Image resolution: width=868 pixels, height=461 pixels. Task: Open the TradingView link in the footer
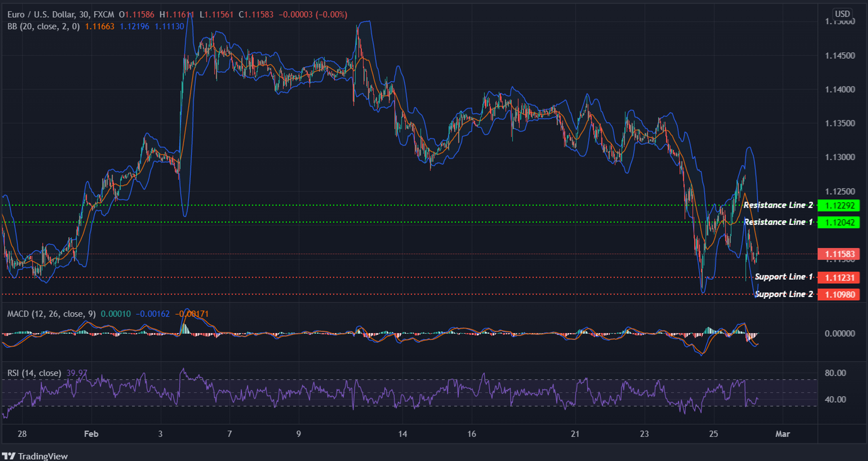pyautogui.click(x=42, y=456)
